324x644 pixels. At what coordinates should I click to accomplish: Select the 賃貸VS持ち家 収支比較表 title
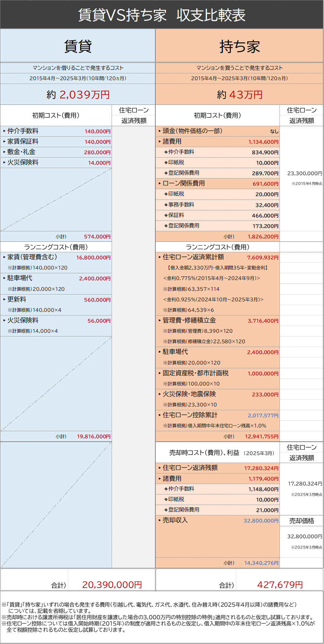162,15
